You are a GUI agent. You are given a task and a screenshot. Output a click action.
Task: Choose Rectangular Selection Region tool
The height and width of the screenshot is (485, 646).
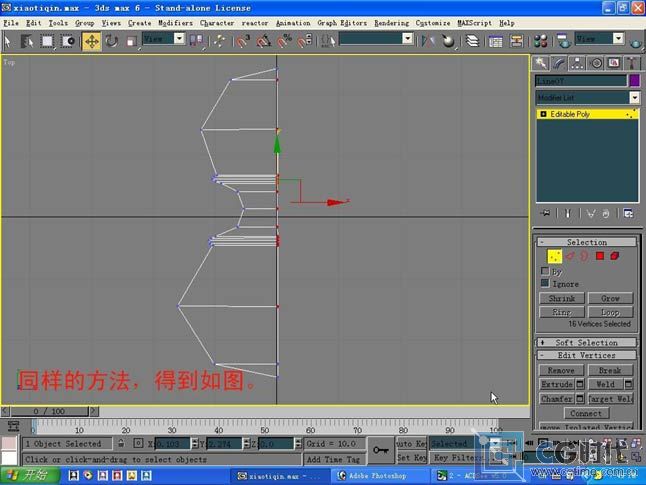click(47, 41)
